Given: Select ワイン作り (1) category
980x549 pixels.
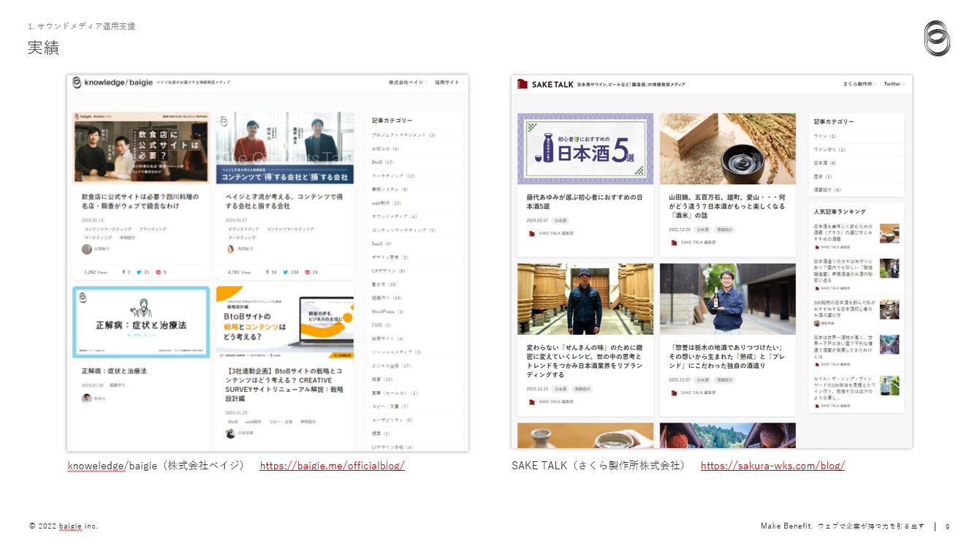Looking at the screenshot, I should click(829, 149).
